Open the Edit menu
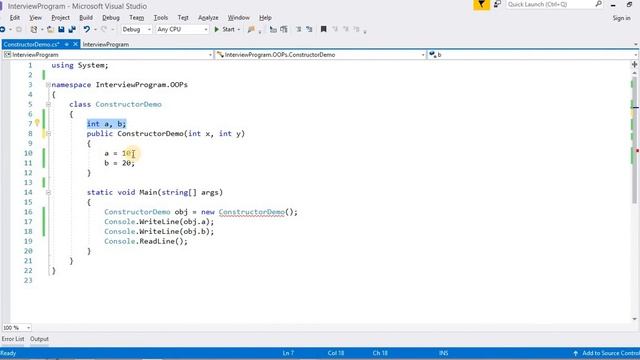The width and height of the screenshot is (640, 360). [15, 18]
